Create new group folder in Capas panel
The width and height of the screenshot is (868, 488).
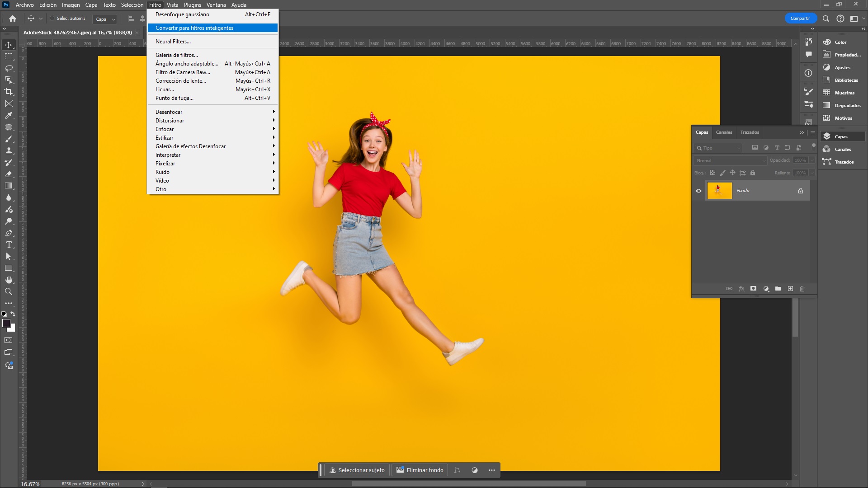tap(778, 288)
